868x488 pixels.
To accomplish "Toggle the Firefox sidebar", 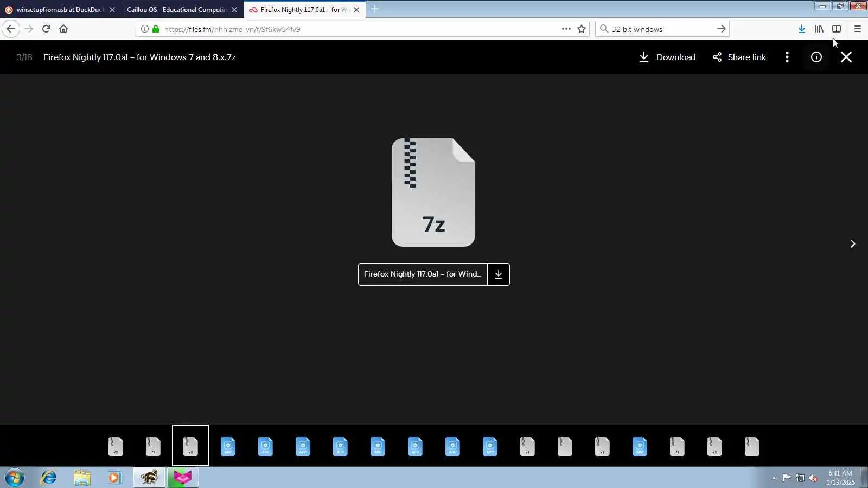I will [837, 29].
